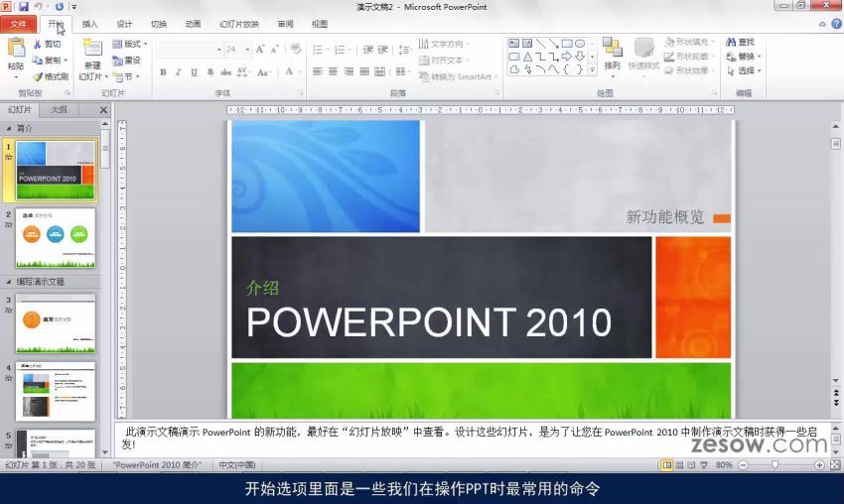The width and height of the screenshot is (844, 504).
Task: Expand the shapes gallery More arrow
Action: tap(593, 69)
